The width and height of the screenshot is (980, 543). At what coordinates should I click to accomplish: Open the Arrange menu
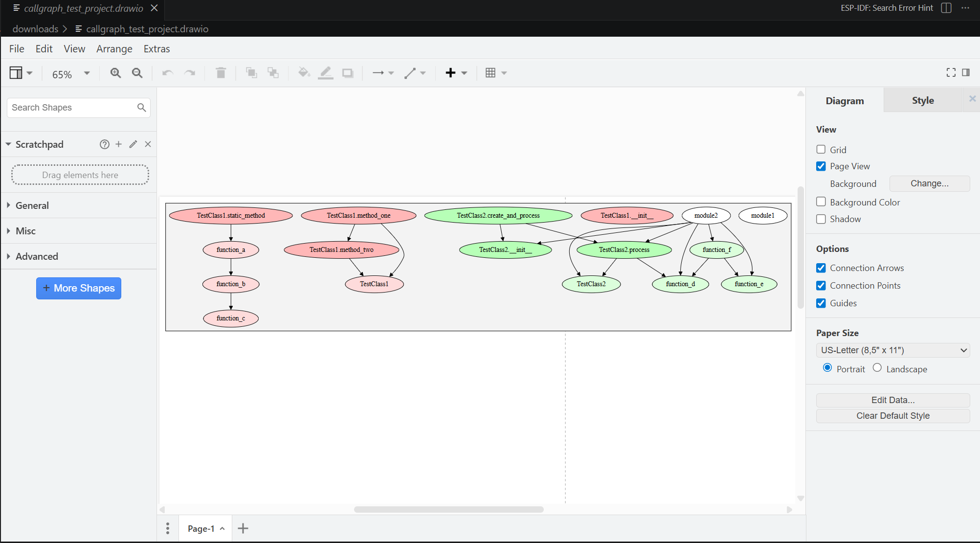point(114,49)
